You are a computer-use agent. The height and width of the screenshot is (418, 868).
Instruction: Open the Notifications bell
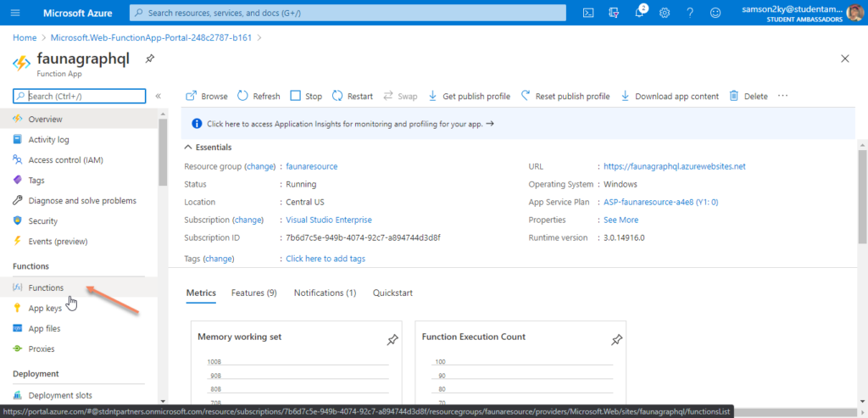[x=639, y=13]
